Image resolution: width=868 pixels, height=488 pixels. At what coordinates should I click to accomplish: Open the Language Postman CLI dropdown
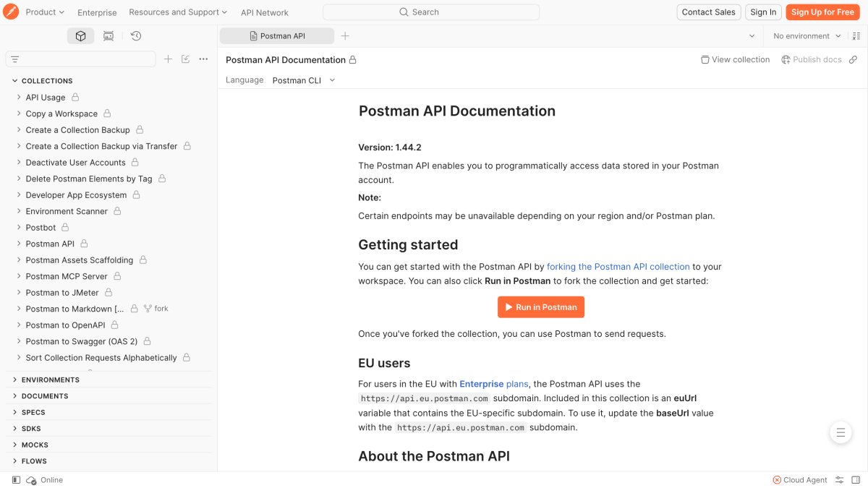[304, 80]
